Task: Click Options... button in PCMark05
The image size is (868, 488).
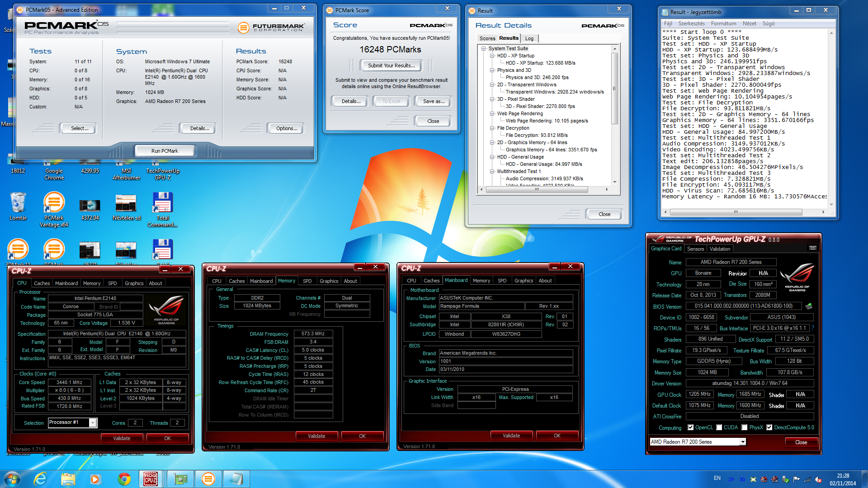Action: [287, 128]
